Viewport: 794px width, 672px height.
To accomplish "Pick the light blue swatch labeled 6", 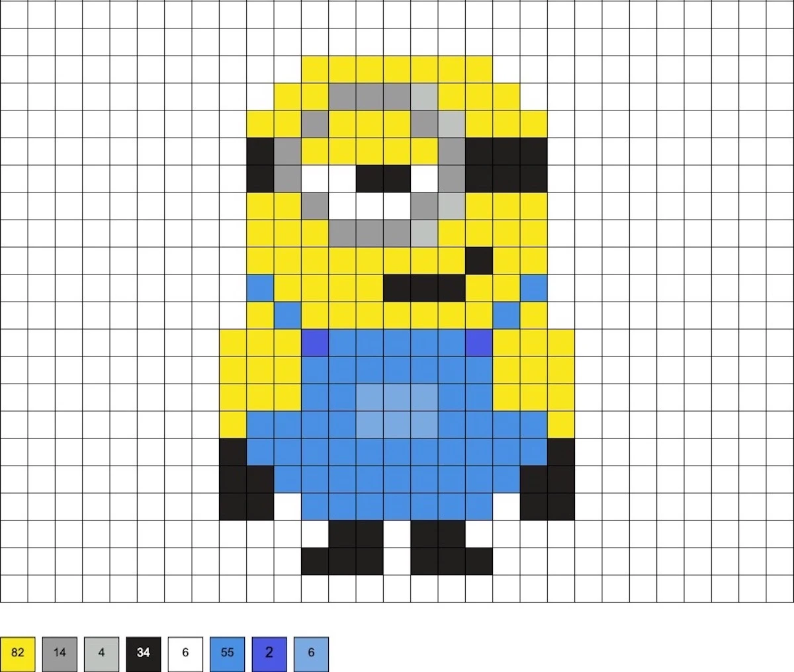I will [311, 653].
